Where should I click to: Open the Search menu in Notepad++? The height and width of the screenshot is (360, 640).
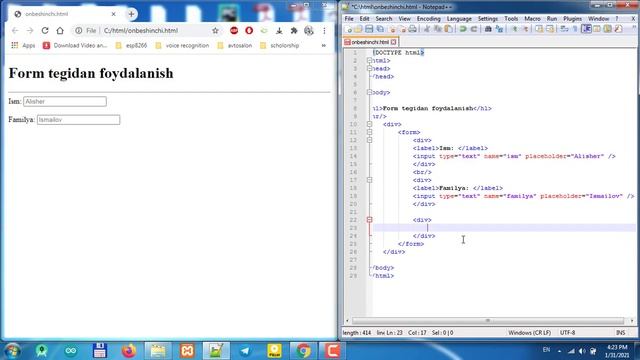pyautogui.click(x=384, y=19)
